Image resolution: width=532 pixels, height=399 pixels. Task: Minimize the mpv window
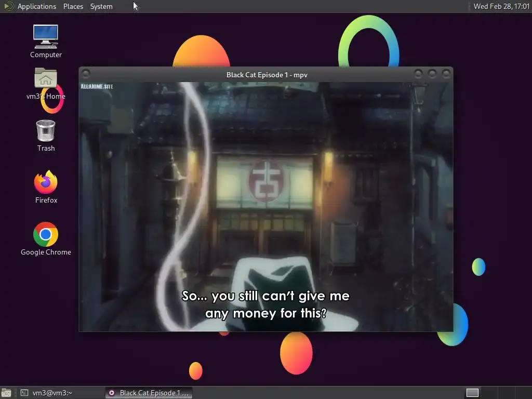(418, 74)
